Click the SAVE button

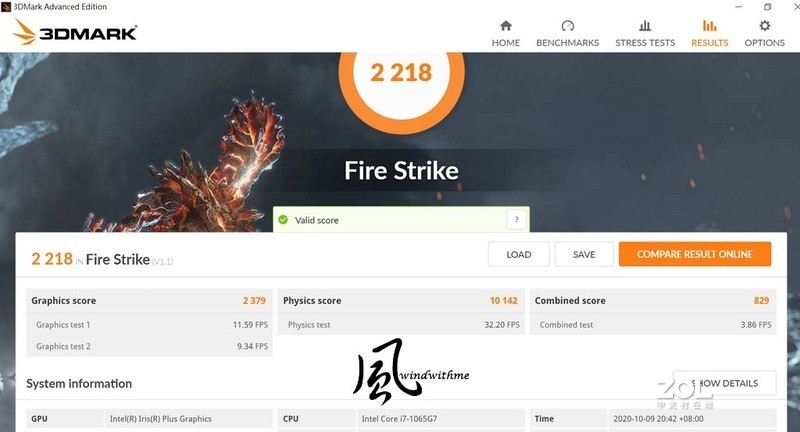point(584,254)
